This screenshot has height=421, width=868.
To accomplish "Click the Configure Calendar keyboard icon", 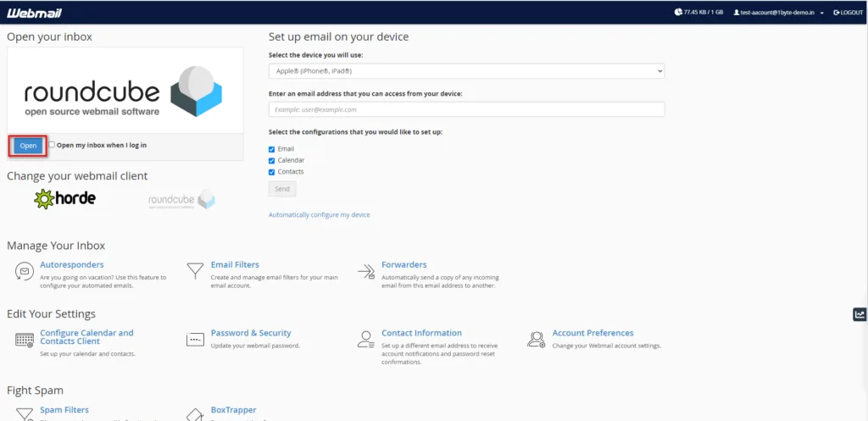I will pos(25,340).
